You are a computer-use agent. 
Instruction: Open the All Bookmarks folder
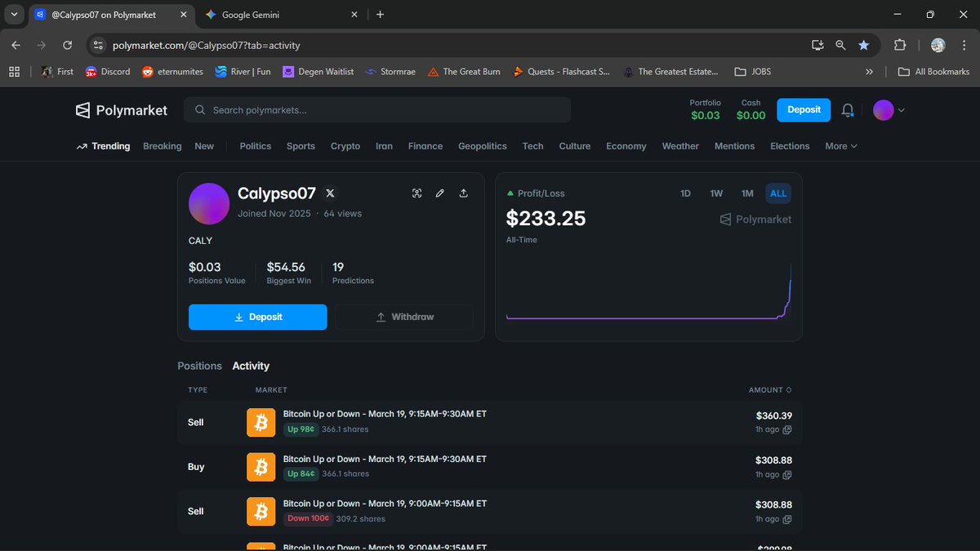[933, 72]
